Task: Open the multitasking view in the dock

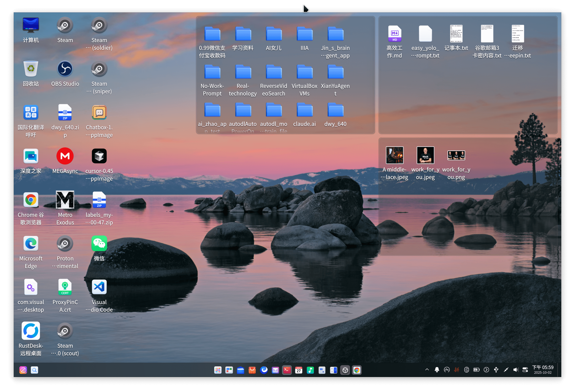Action: pyautogui.click(x=229, y=370)
